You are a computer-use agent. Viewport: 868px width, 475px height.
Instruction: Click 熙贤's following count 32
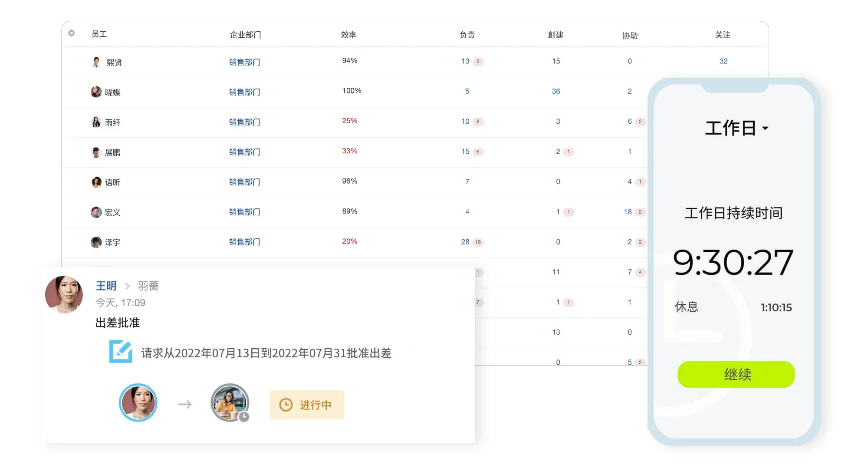[x=723, y=61]
